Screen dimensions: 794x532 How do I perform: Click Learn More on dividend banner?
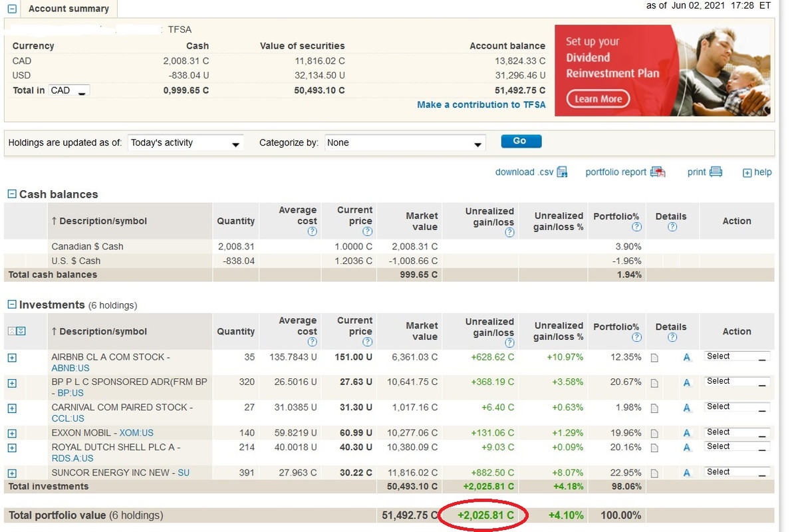(598, 99)
